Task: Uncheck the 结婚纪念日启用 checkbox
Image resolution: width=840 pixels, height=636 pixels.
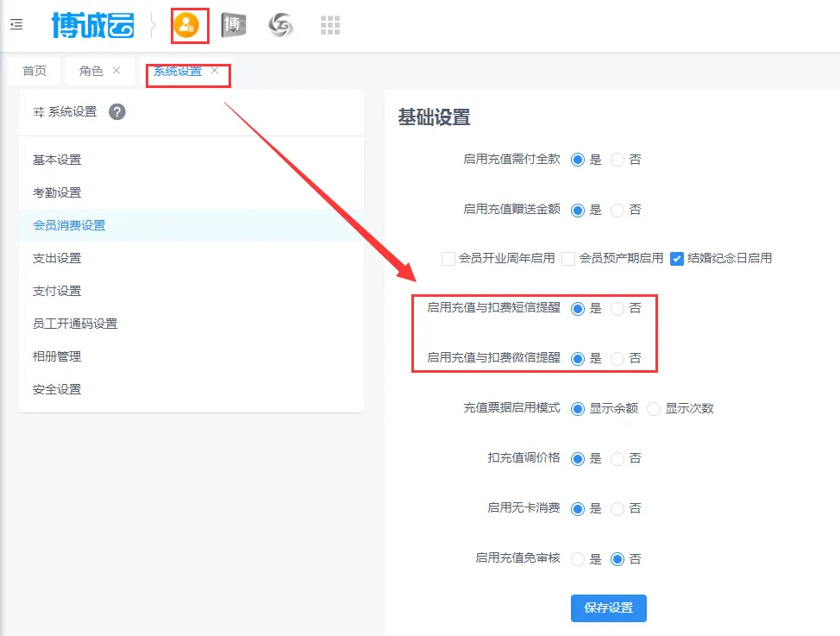Action: point(677,258)
